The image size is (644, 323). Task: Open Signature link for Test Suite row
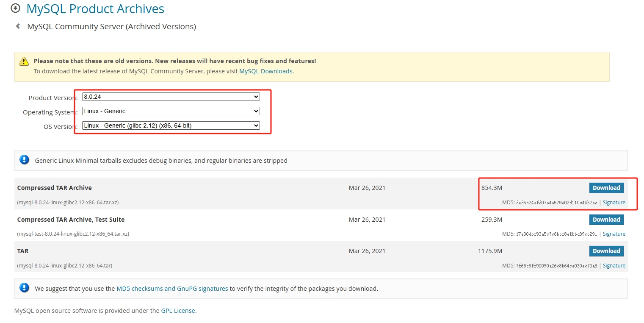(x=614, y=234)
